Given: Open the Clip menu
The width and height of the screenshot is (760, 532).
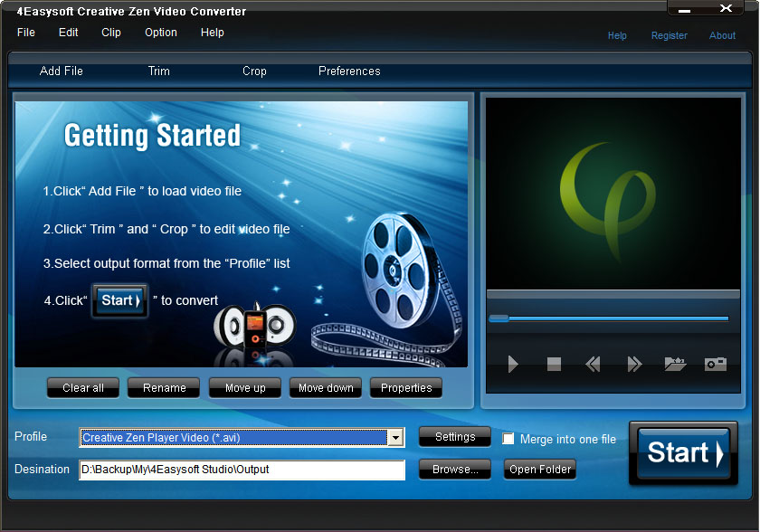Looking at the screenshot, I should [x=111, y=33].
